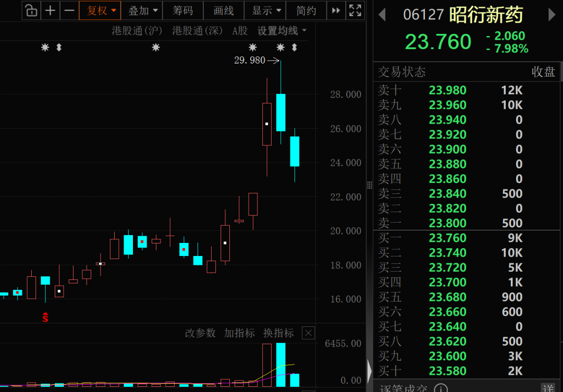Image resolution: width=563 pixels, height=392 pixels.
Task: Click the 12K volume in 卖十 row
Action: point(512,90)
